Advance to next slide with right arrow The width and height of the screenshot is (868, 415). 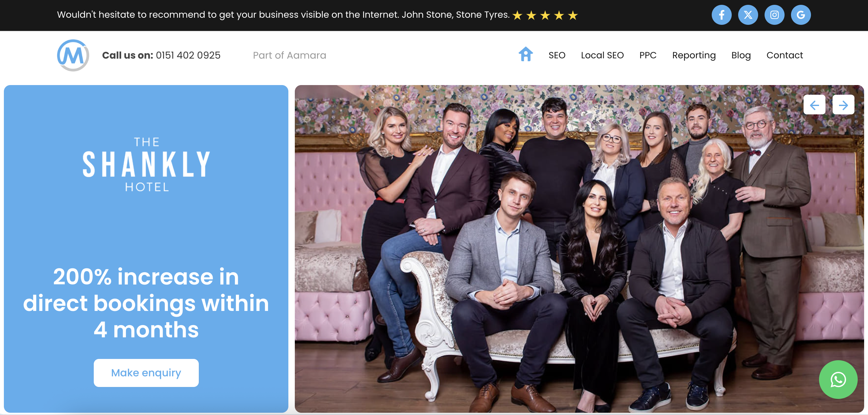pyautogui.click(x=844, y=105)
